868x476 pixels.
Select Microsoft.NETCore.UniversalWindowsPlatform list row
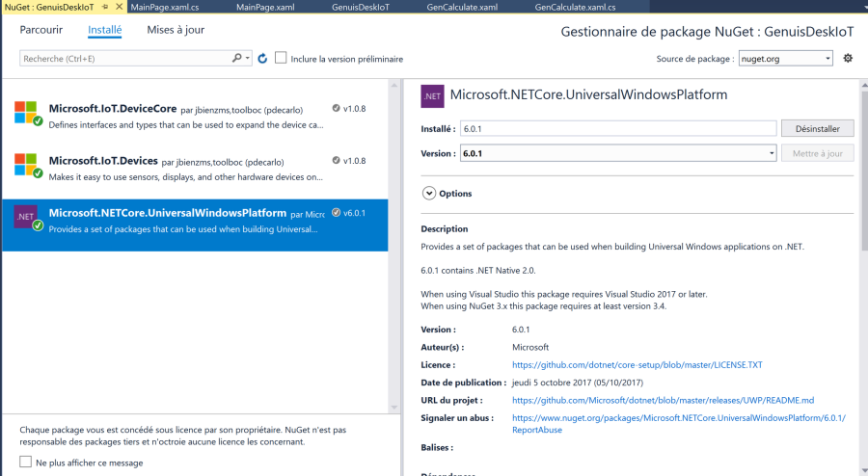click(195, 225)
